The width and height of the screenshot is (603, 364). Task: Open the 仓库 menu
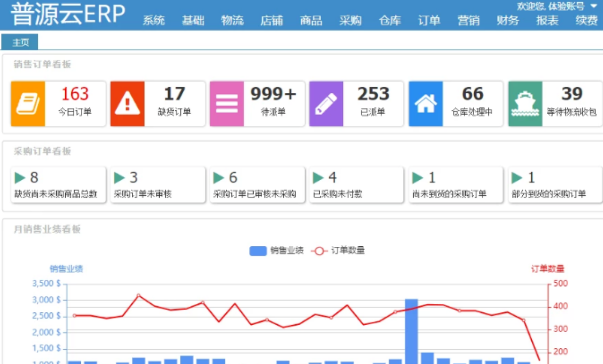coord(390,20)
